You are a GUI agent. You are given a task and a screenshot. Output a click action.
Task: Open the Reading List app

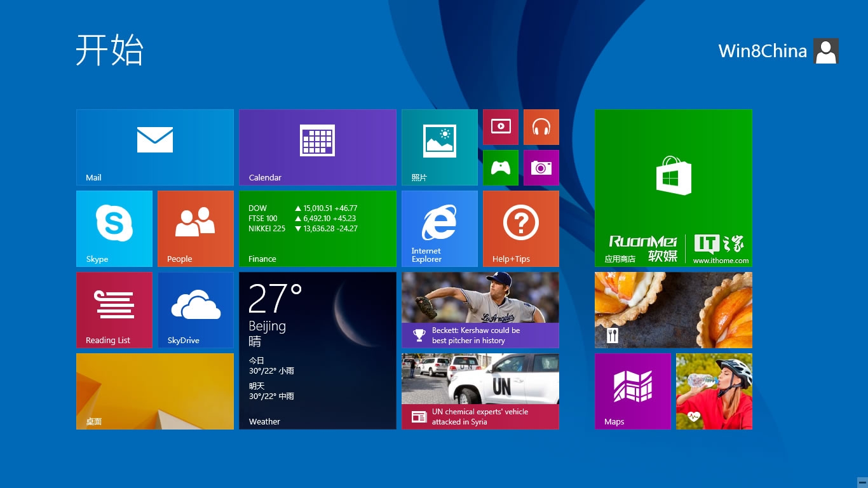click(x=114, y=309)
